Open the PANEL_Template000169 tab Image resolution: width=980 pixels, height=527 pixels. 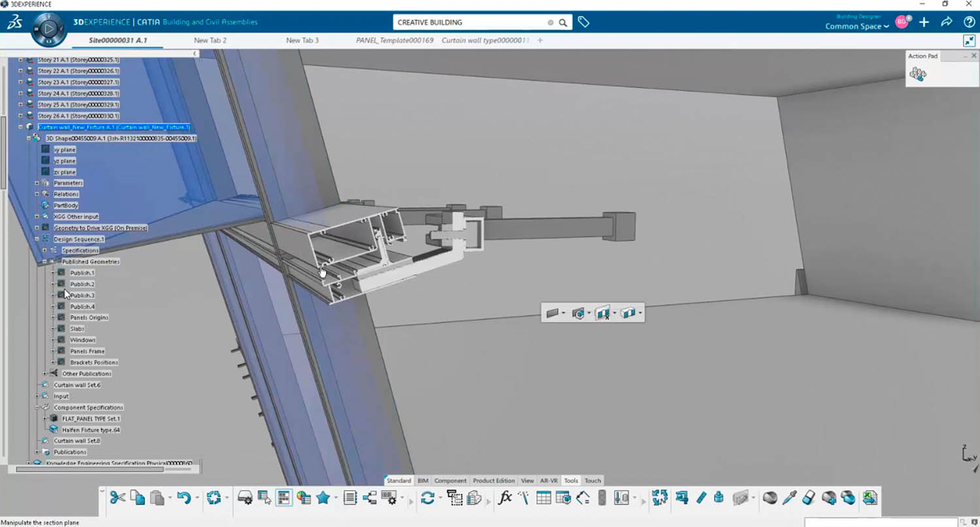click(395, 40)
